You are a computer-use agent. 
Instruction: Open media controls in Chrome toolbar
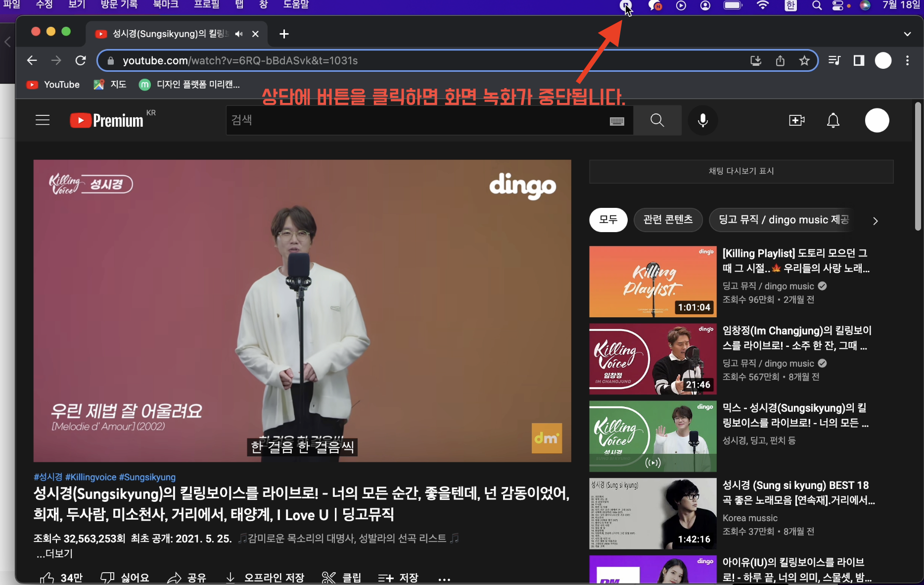[834, 60]
